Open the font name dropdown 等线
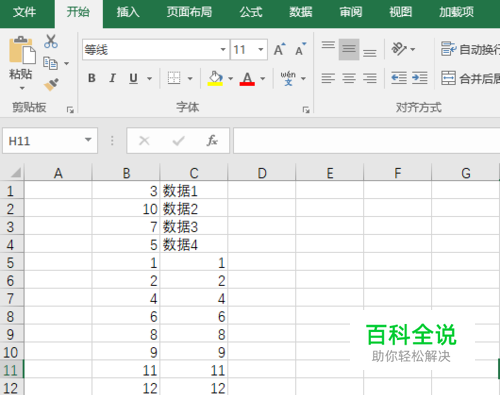The image size is (500, 395). [223, 50]
